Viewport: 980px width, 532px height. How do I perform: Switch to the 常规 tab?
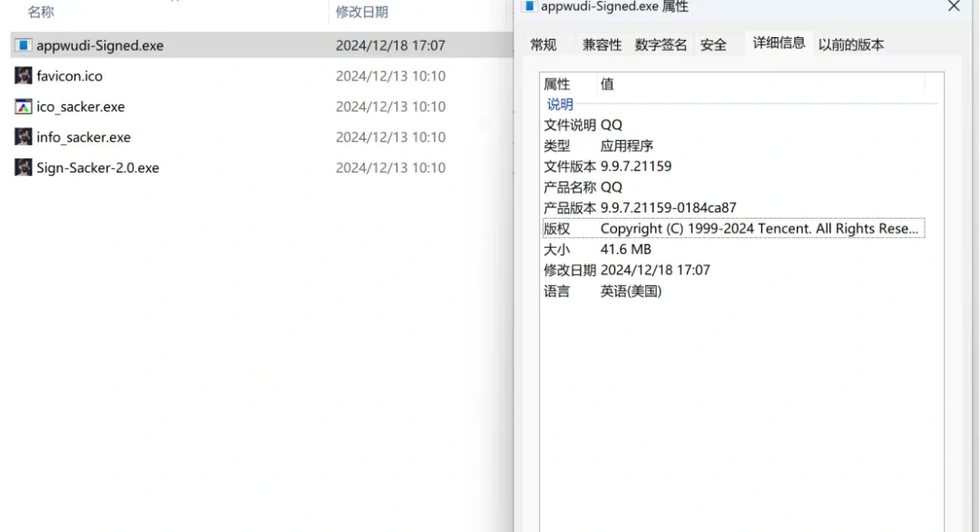point(544,44)
